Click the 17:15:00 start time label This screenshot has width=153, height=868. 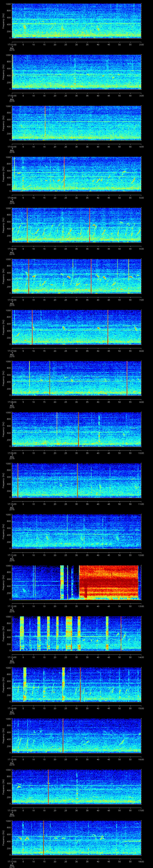click(x=12, y=759)
